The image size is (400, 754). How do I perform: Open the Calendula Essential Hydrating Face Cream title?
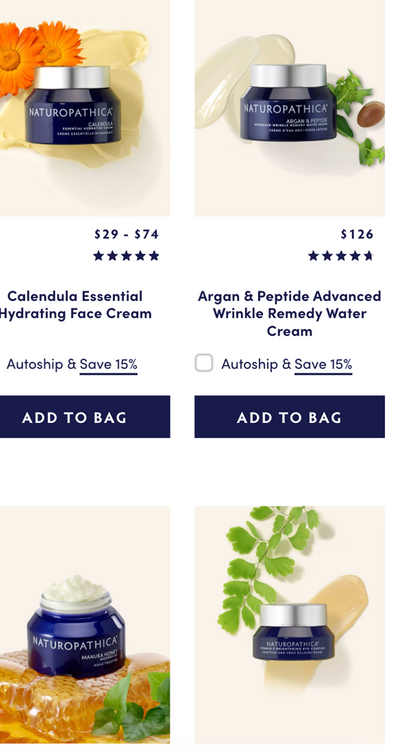coord(75,304)
